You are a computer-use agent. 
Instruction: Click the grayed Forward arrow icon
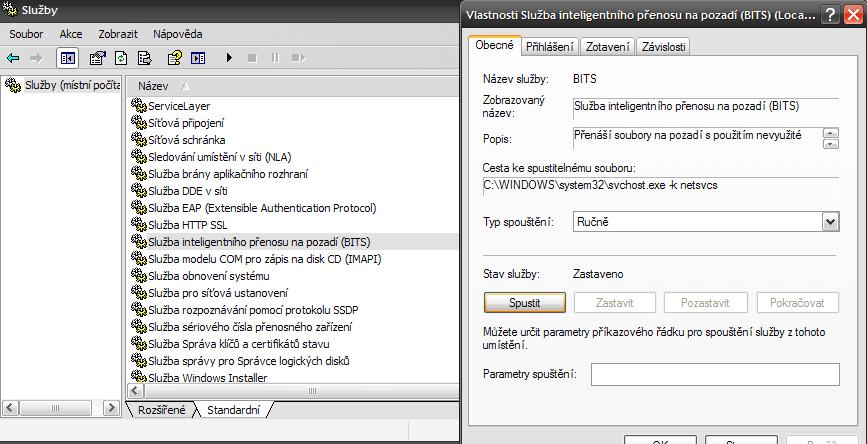(x=36, y=58)
